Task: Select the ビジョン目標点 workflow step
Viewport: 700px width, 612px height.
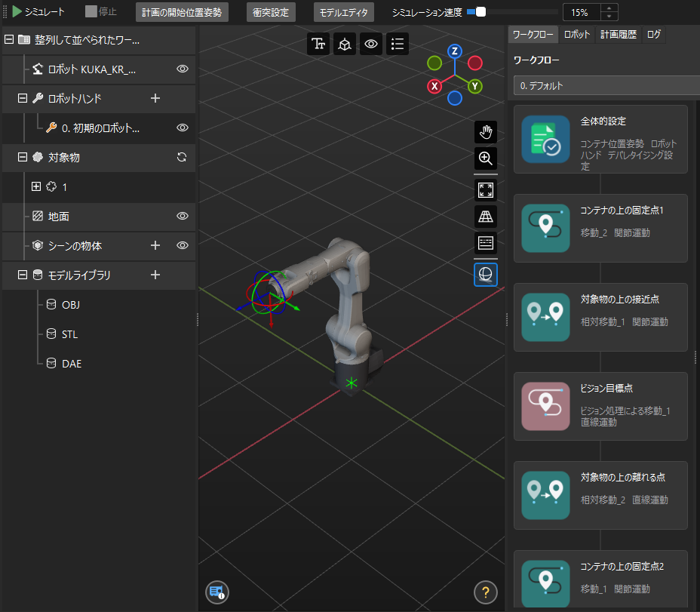Action: [x=600, y=406]
